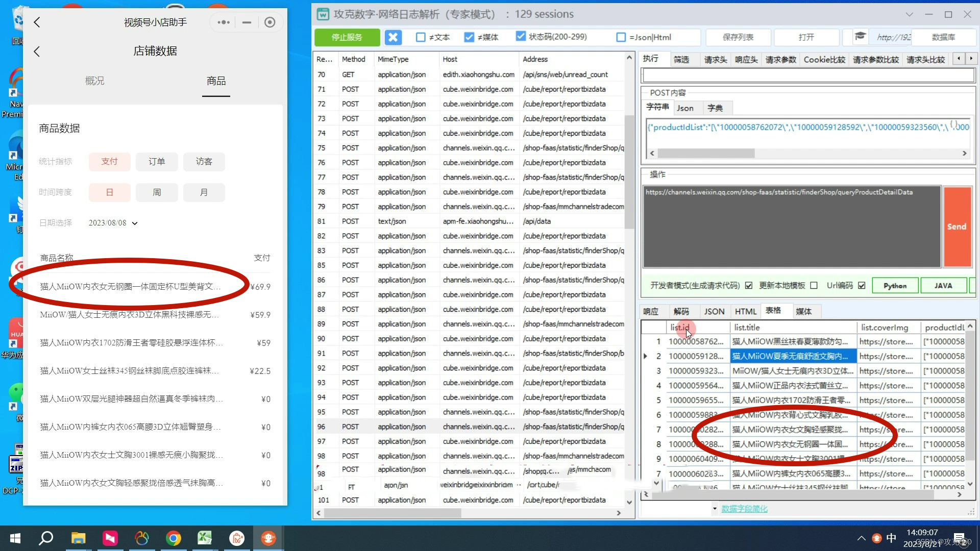Uncheck the 状态码(200-299) checkbox
The height and width of the screenshot is (551, 980).
pos(521,36)
